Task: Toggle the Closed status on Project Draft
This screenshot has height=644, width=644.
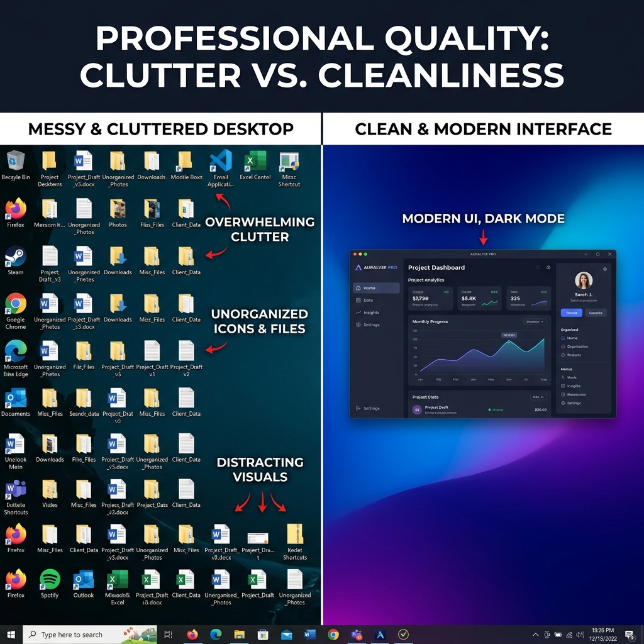Action: pyautogui.click(x=497, y=409)
